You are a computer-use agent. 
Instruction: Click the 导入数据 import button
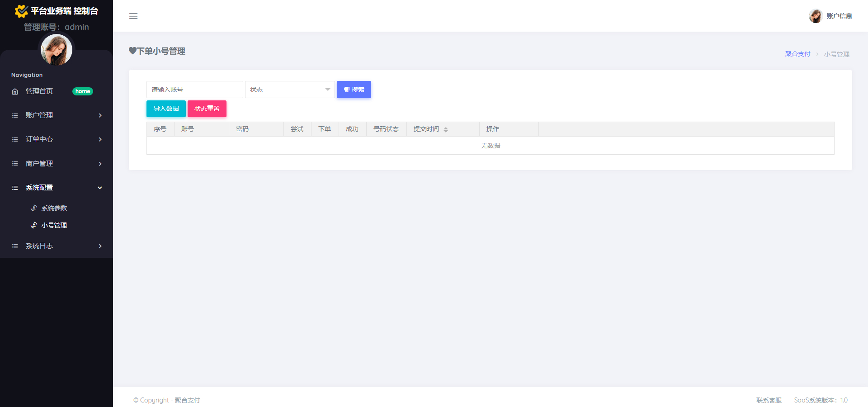click(x=166, y=109)
